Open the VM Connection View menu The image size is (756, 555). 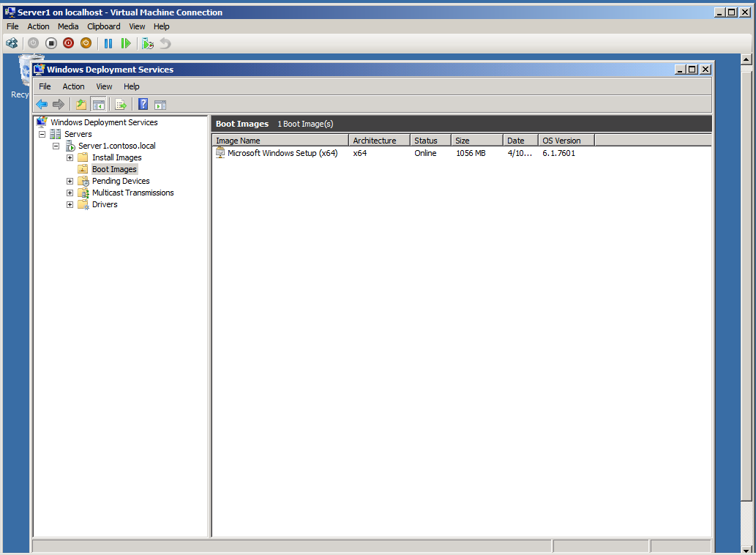tap(137, 26)
